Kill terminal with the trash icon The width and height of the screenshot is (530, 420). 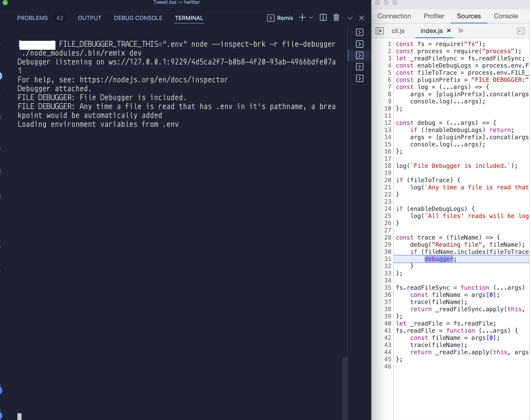pyautogui.click(x=336, y=18)
